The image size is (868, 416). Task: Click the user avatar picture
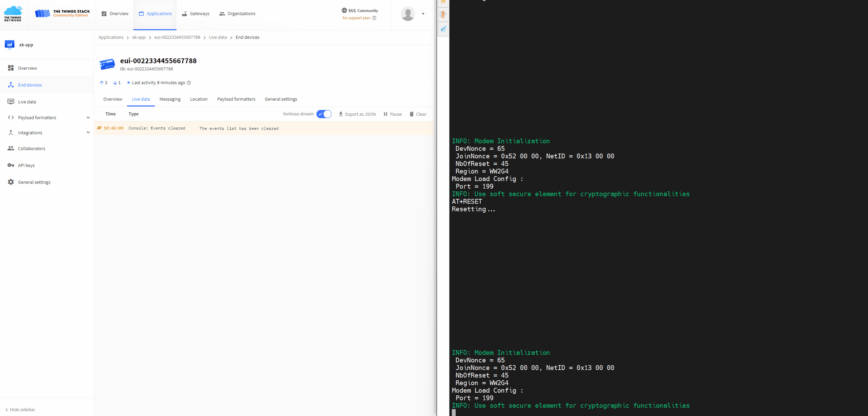tap(408, 14)
